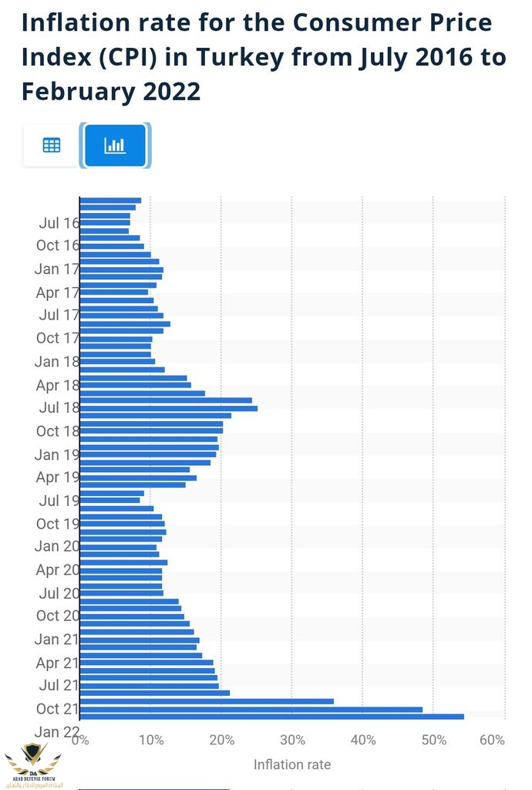Click the Apr 21 axis label

tap(58, 663)
